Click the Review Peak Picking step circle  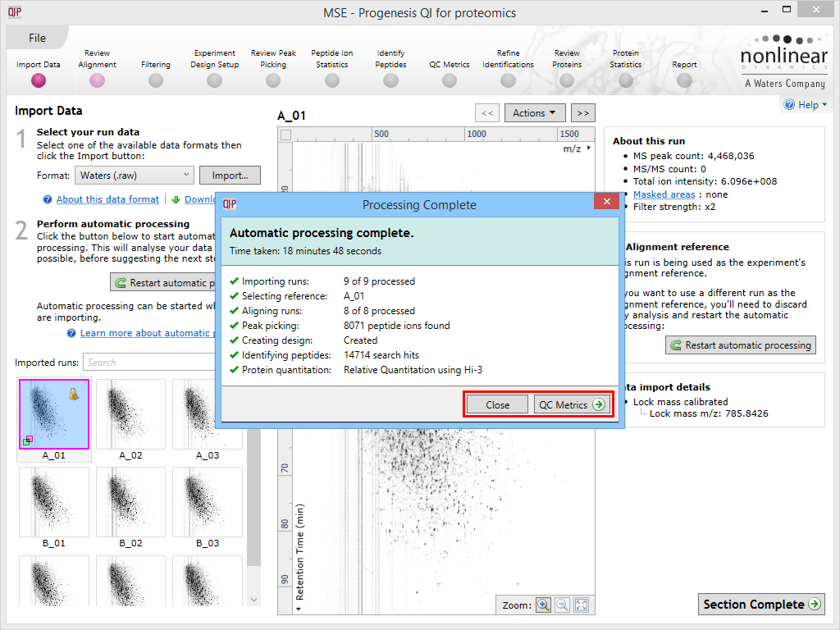pyautogui.click(x=273, y=80)
